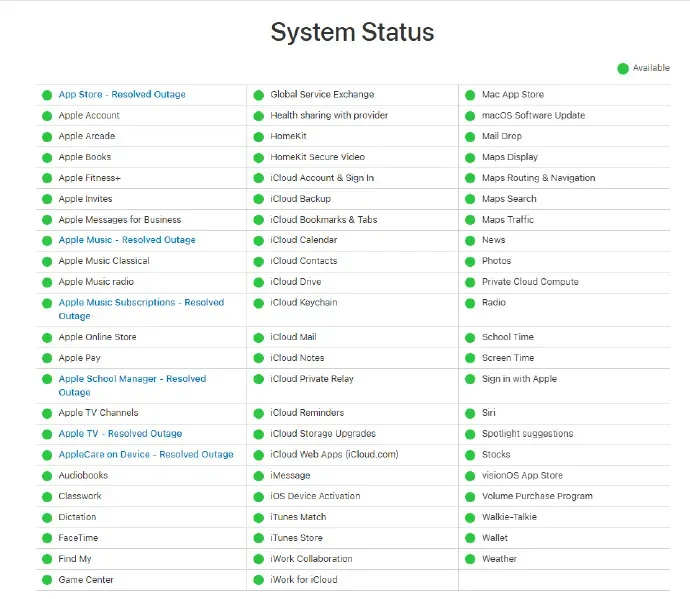
Task: Select the Private Cloud Compute entry
Action: pyautogui.click(x=530, y=282)
